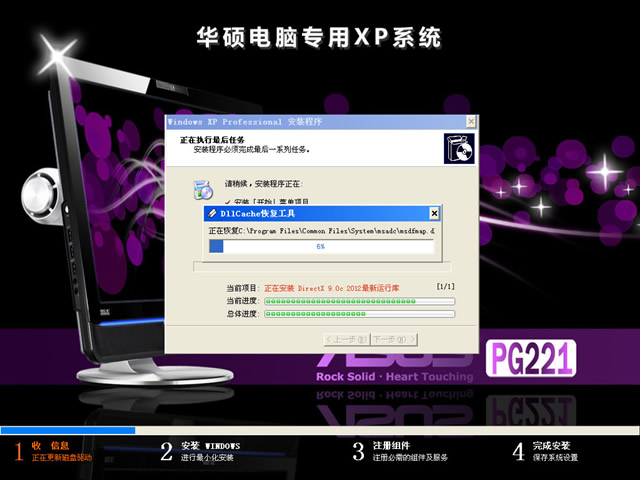
Task: Close the DllCache恢复工具 dialog
Action: pos(434,213)
